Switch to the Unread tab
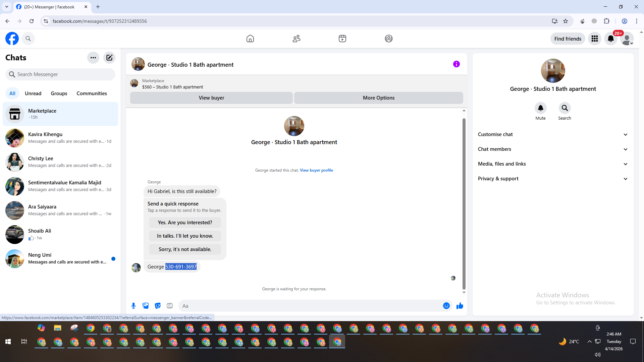Viewport: 644px width, 362px height. (x=33, y=94)
